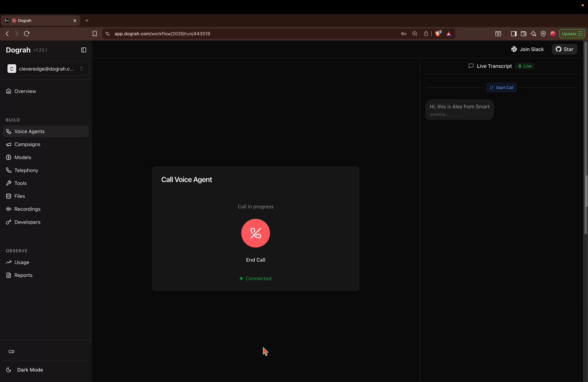Image resolution: width=588 pixels, height=382 pixels.
Task: Click the Join Slack link
Action: point(527,49)
